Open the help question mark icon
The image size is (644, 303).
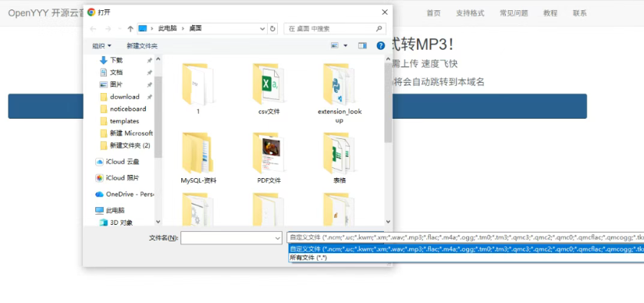pos(381,45)
